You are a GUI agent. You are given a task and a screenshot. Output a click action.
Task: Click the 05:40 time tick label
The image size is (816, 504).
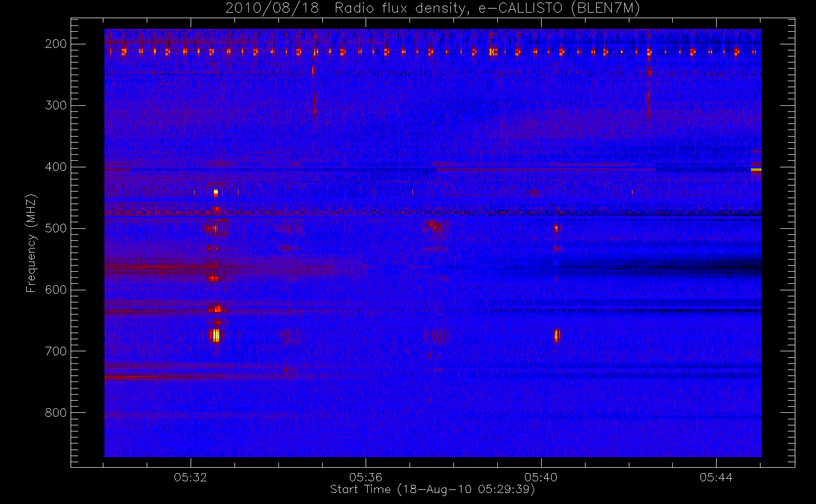(541, 477)
